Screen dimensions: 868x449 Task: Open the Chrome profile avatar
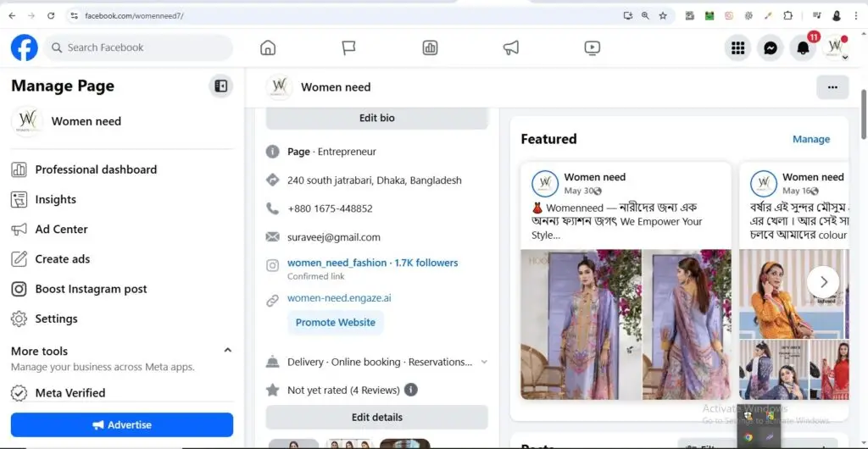(x=837, y=16)
